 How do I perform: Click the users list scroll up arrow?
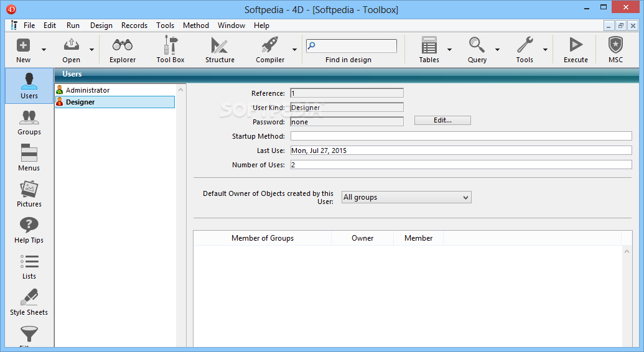coord(180,89)
